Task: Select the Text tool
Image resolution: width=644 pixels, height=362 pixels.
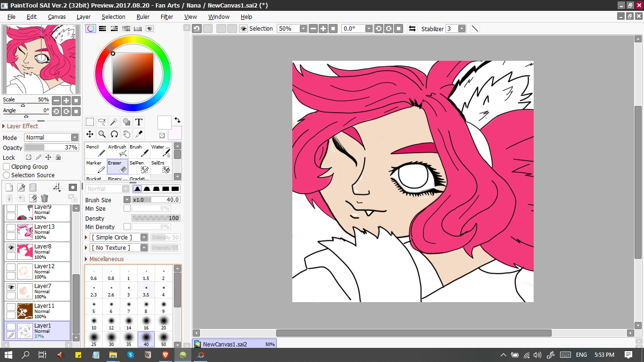Action: 139,122
